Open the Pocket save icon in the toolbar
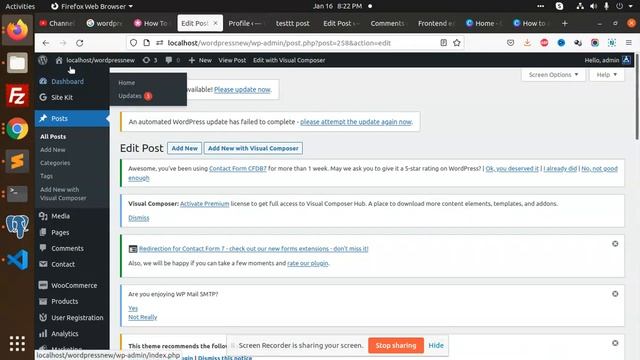The width and height of the screenshot is (640, 360). click(x=510, y=43)
